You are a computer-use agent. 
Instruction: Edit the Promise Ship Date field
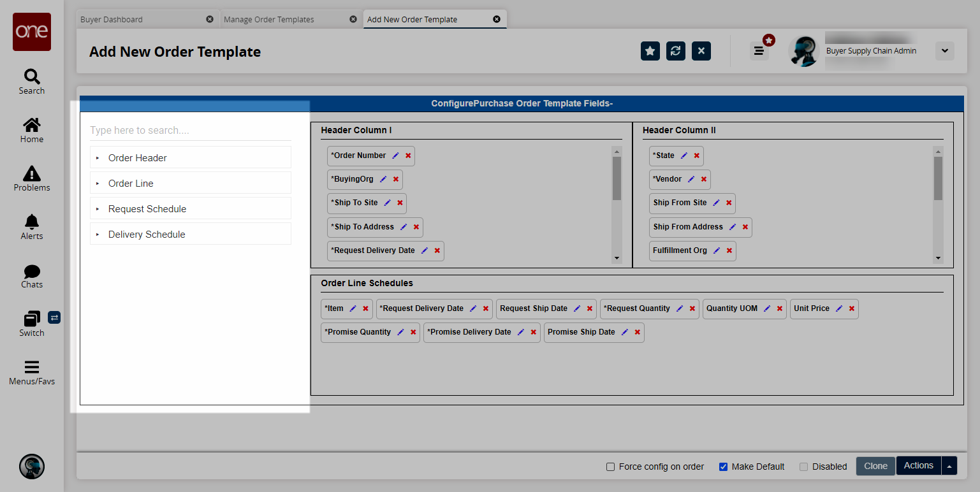point(625,332)
